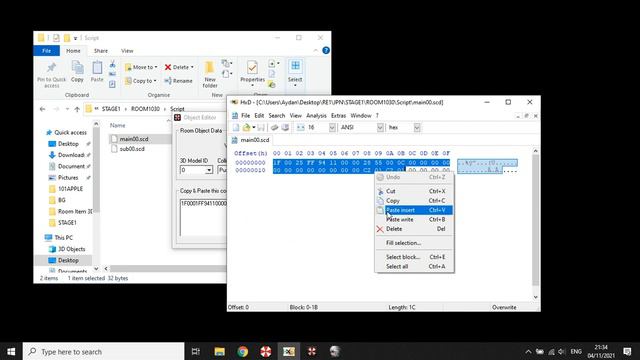Open the Edit menu in HxD
640x360 pixels.
pos(259,116)
